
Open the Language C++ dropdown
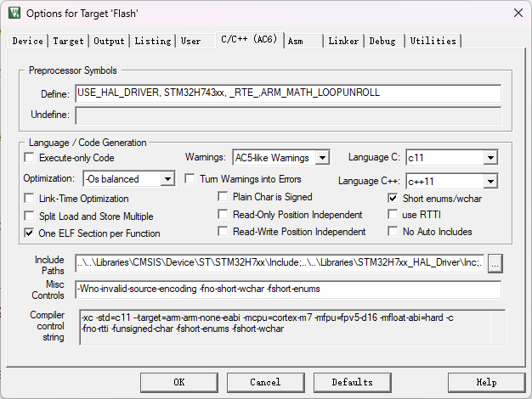[490, 181]
